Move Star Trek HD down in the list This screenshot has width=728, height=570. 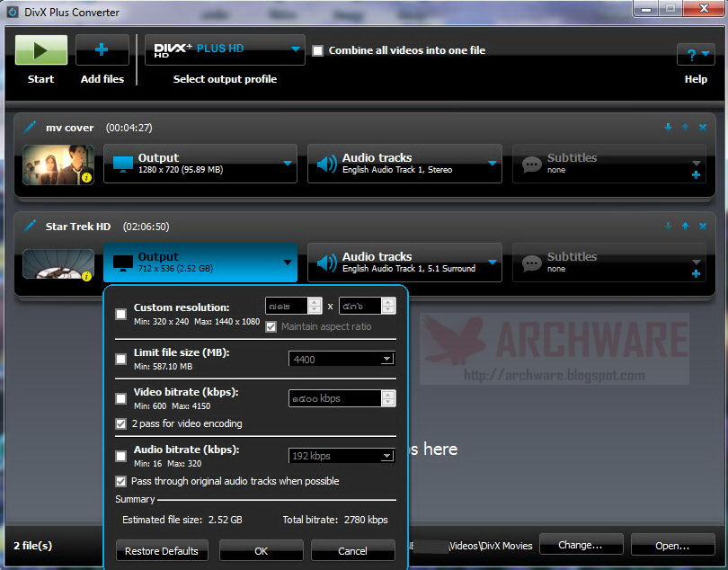(x=668, y=226)
